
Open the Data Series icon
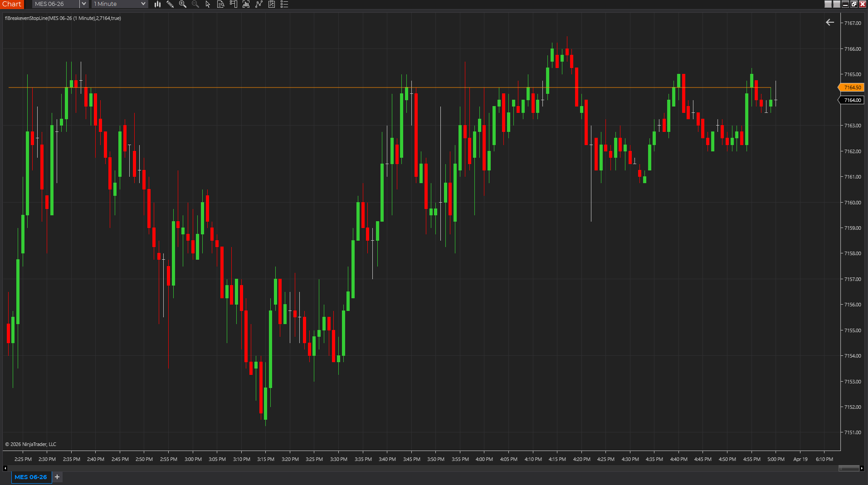pos(221,4)
